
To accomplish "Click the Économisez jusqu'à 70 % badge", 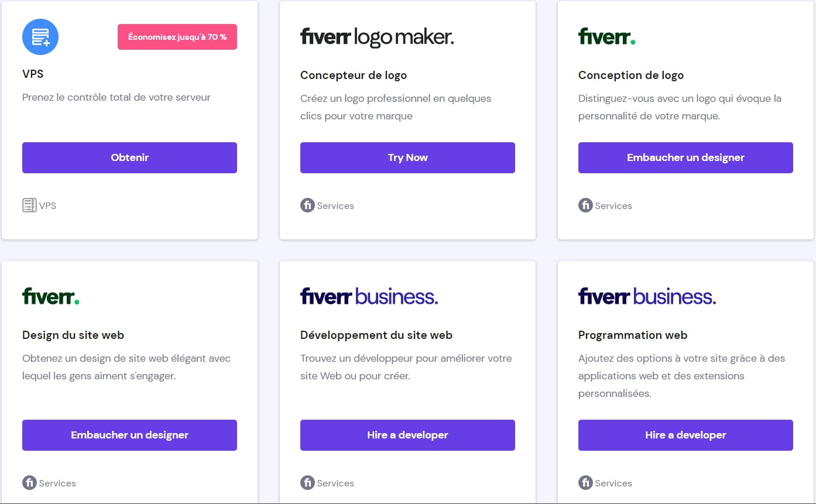I will [x=177, y=37].
